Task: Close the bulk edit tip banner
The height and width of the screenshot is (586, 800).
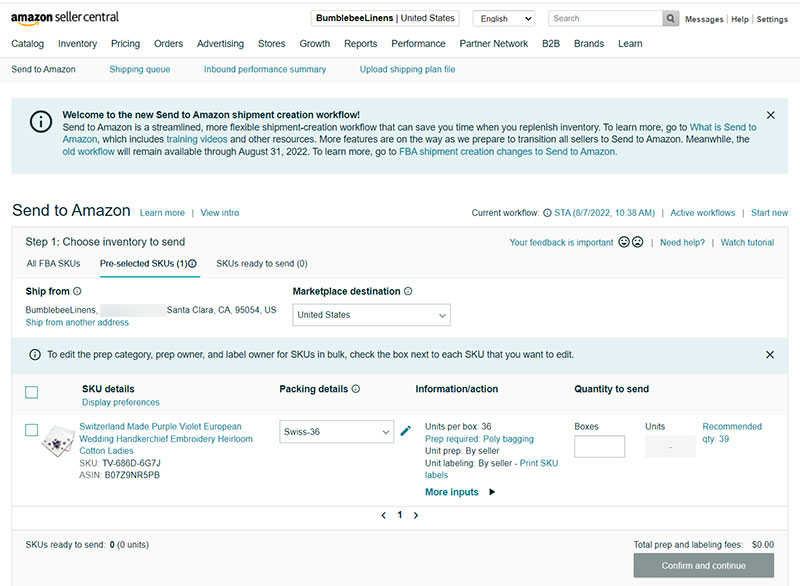Action: click(770, 354)
